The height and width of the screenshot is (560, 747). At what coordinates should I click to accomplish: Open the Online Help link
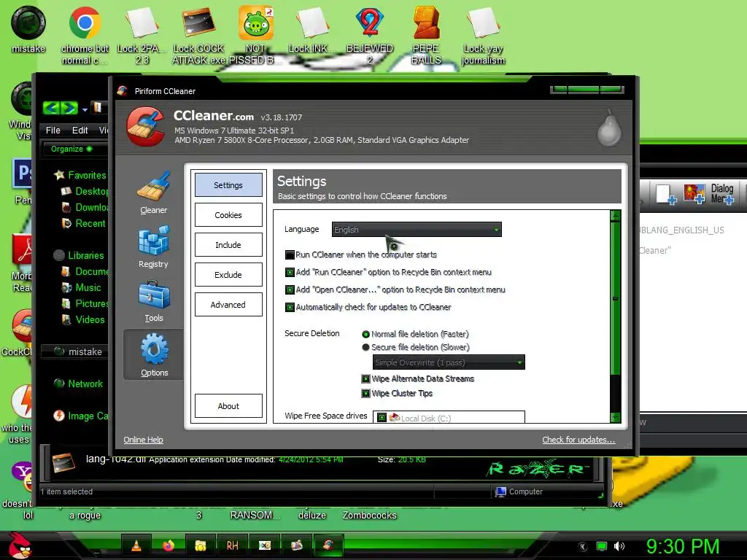144,440
